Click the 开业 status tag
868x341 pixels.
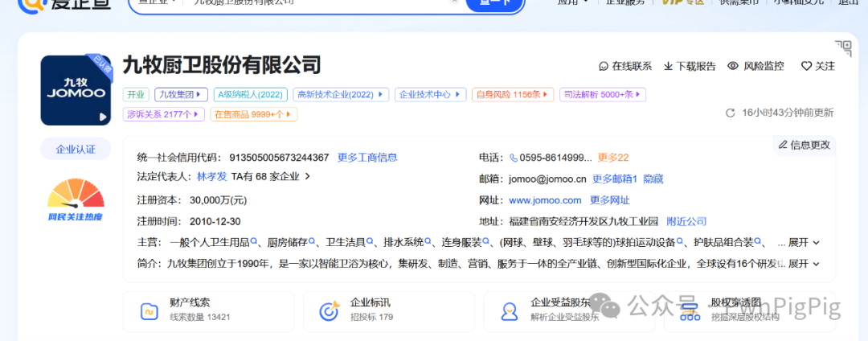(136, 95)
